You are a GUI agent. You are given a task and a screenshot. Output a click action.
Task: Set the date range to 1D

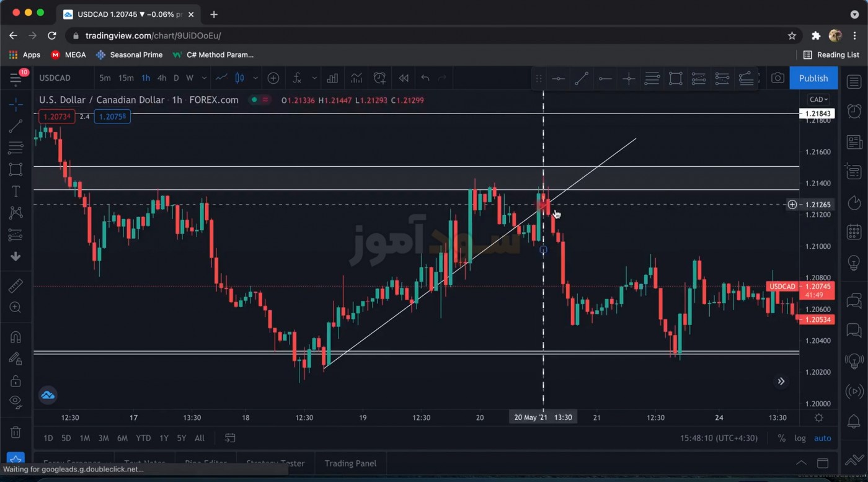tap(48, 438)
